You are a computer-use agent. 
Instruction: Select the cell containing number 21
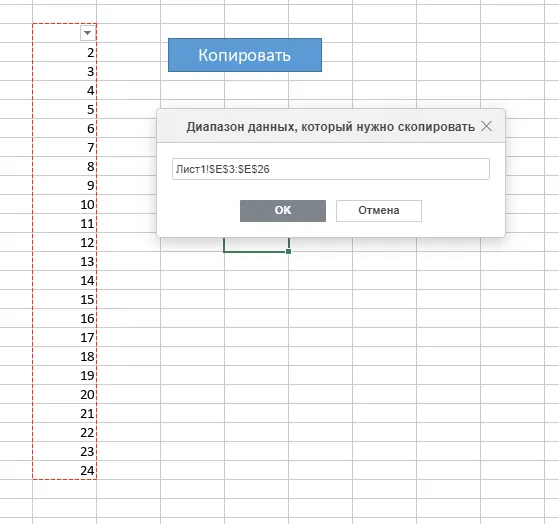point(65,413)
